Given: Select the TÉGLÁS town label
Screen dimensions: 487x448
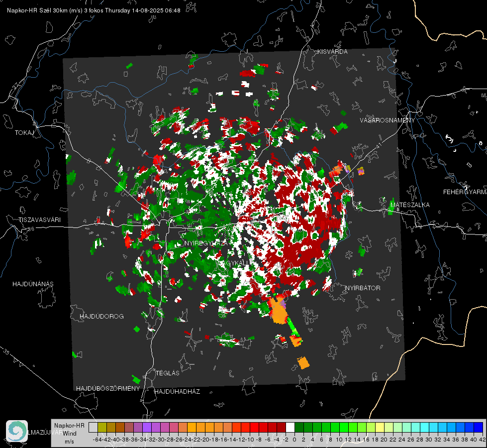Looking at the screenshot, I should click(168, 373).
